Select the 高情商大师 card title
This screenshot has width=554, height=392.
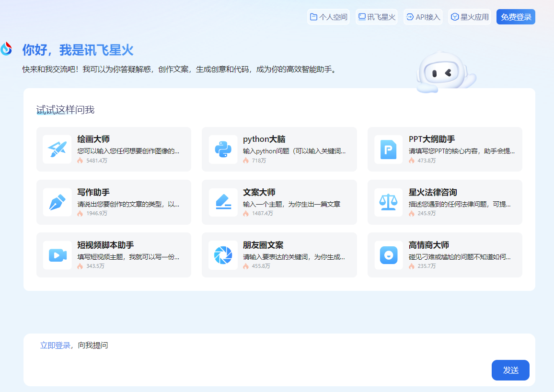429,245
